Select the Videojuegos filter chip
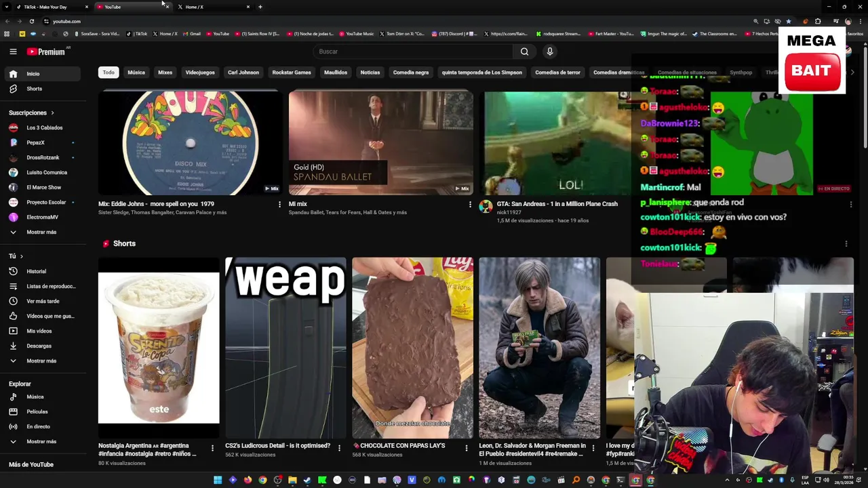 [x=200, y=73]
